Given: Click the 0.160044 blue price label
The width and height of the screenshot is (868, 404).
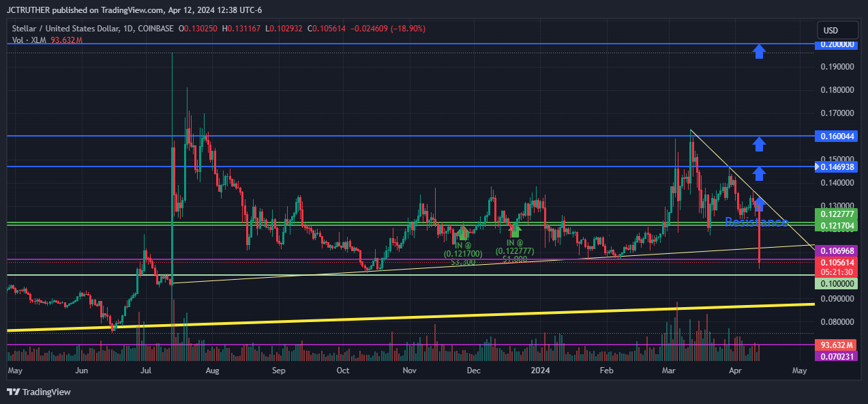Looking at the screenshot, I should click(x=836, y=136).
